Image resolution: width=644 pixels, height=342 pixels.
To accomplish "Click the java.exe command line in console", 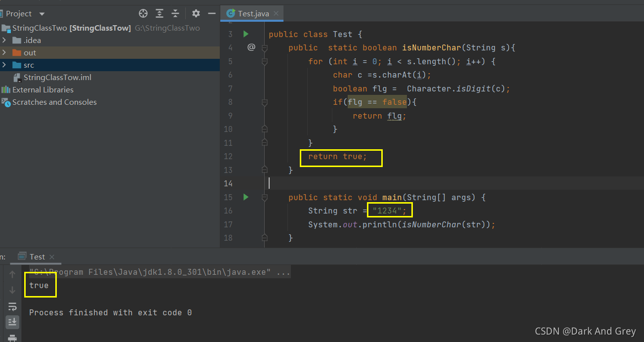I will [160, 272].
